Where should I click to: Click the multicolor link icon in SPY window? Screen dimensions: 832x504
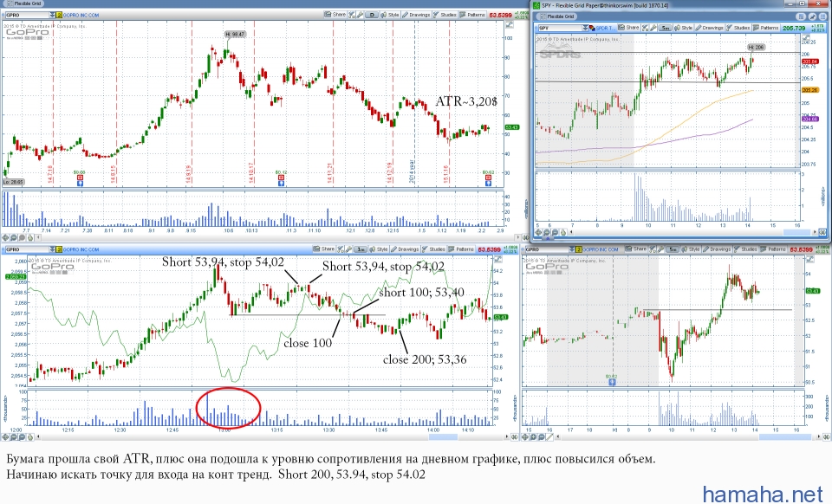tap(592, 28)
